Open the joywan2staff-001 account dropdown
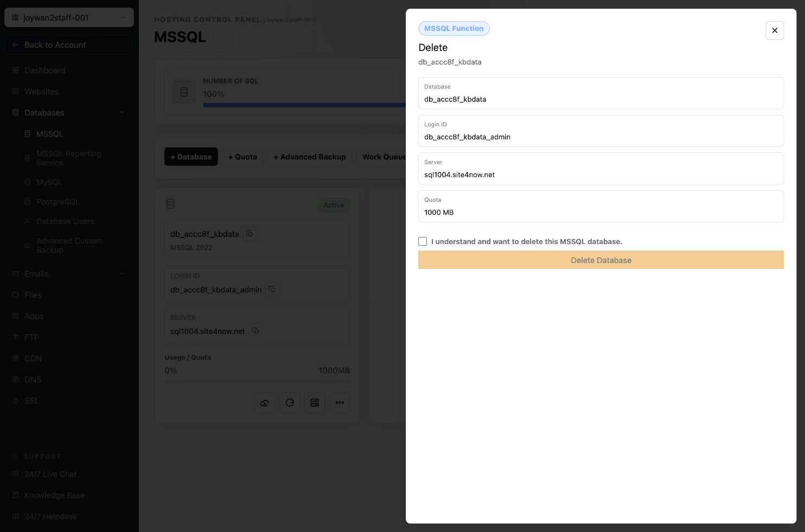 coord(69,17)
